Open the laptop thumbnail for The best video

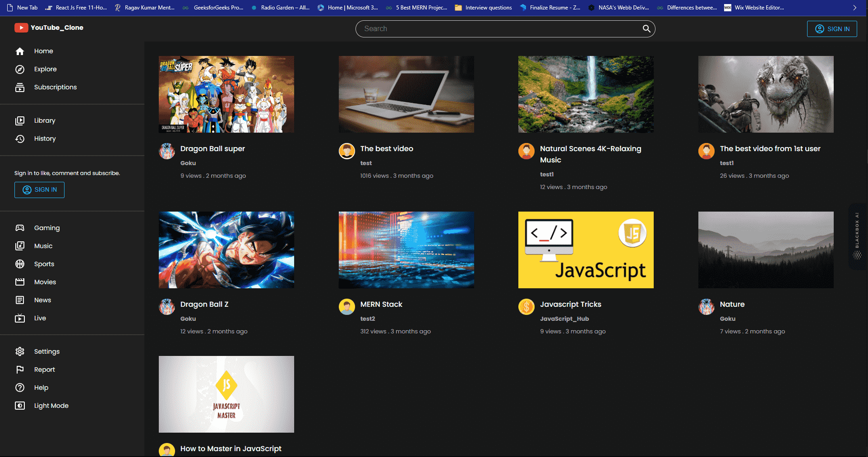point(406,94)
